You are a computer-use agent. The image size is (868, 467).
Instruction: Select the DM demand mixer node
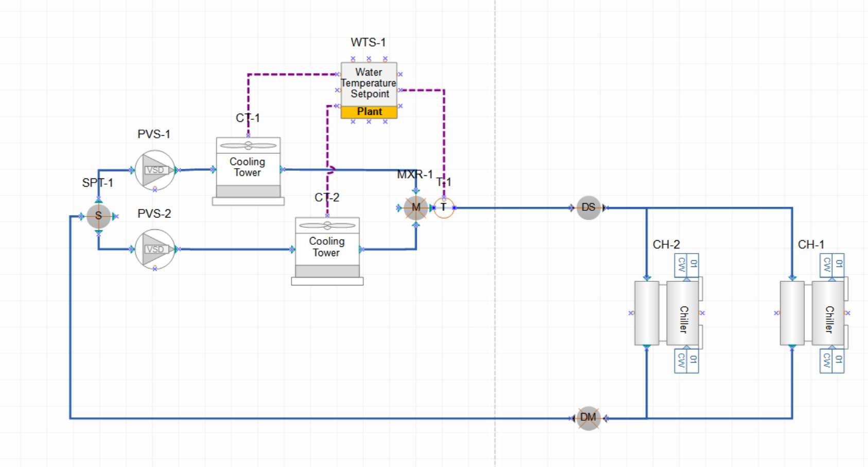pyautogui.click(x=588, y=418)
